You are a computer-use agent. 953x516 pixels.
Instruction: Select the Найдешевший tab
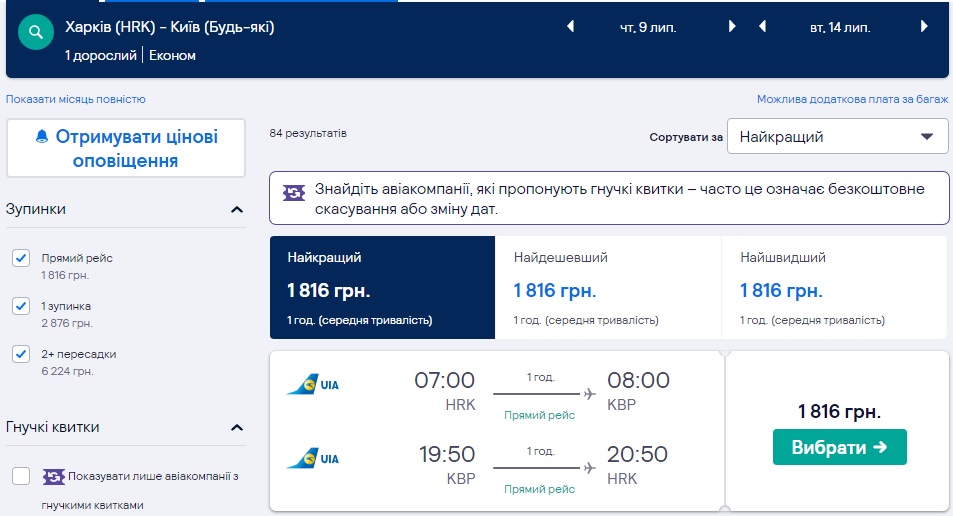coord(607,288)
